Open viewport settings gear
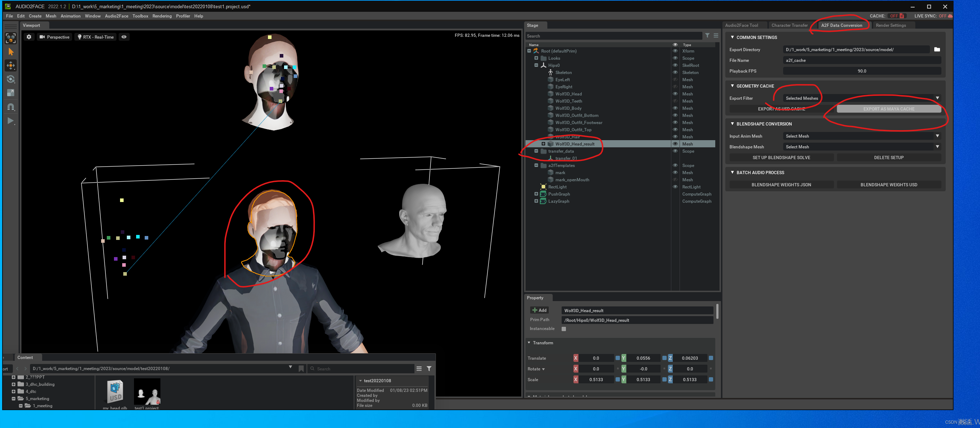 tap(29, 37)
